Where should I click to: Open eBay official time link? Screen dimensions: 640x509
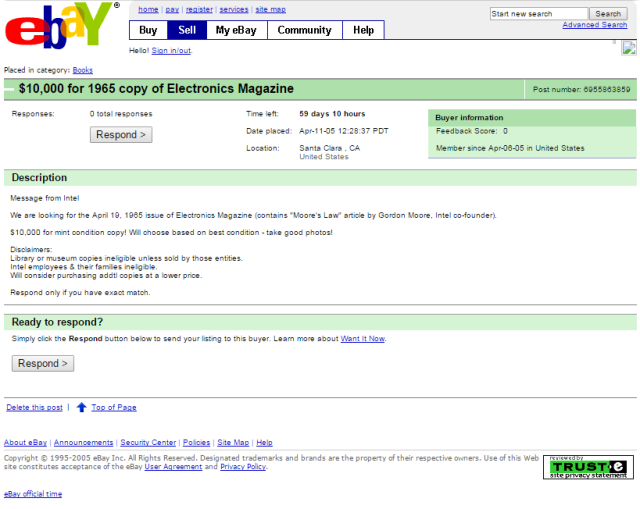point(33,494)
